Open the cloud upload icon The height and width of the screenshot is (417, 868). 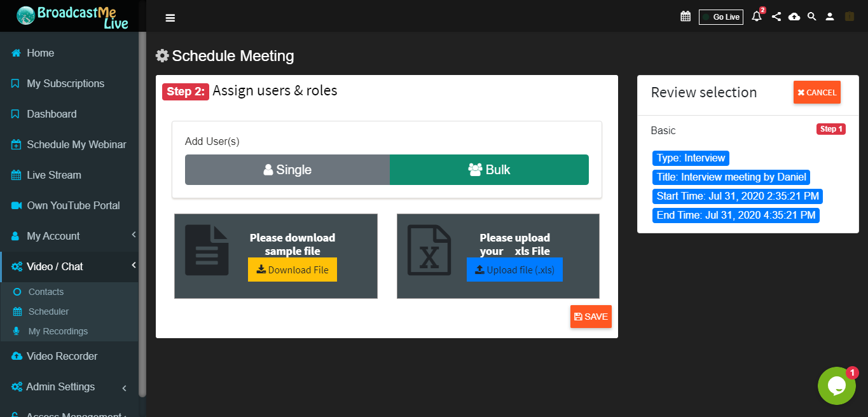[x=794, y=17]
